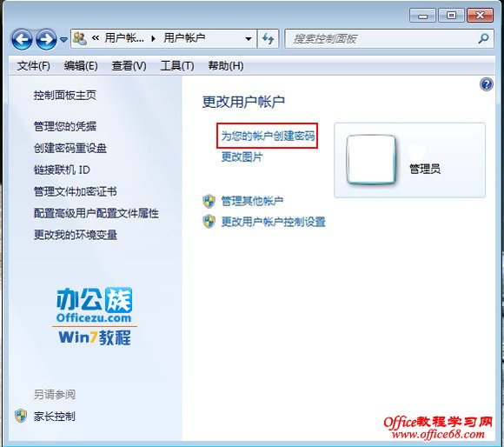Screen dimensions: 504x447
Task: Expand the address bar history dropdown
Action: [x=249, y=39]
